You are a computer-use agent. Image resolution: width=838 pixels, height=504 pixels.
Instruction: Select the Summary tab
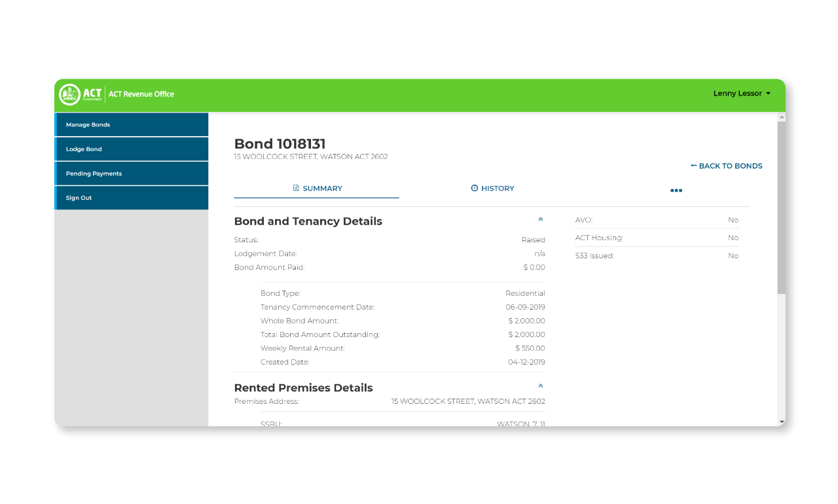[x=318, y=188]
